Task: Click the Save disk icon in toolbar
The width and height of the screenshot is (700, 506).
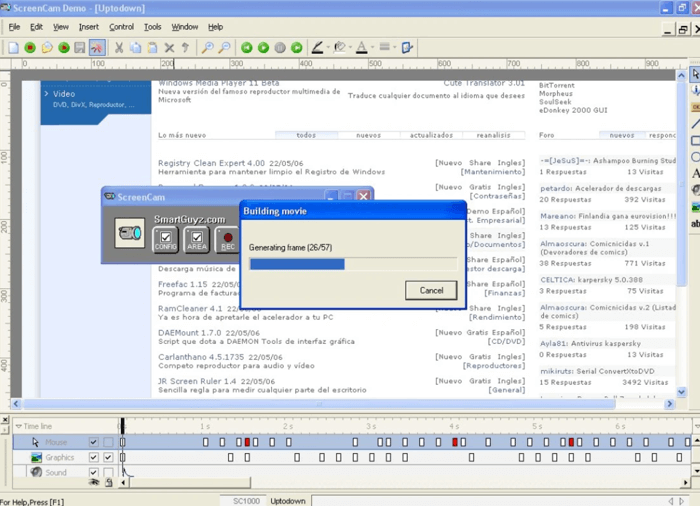Action: pyautogui.click(x=81, y=47)
